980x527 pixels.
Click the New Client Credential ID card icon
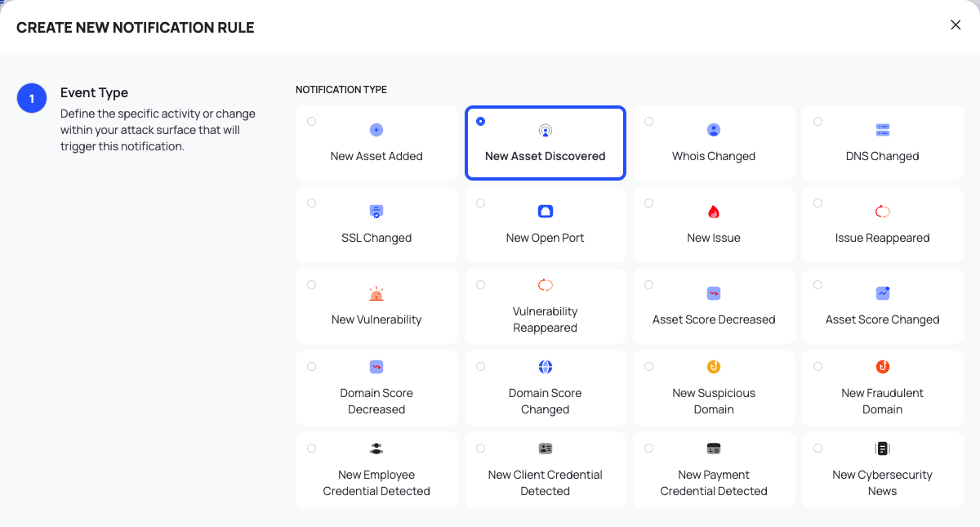point(546,449)
